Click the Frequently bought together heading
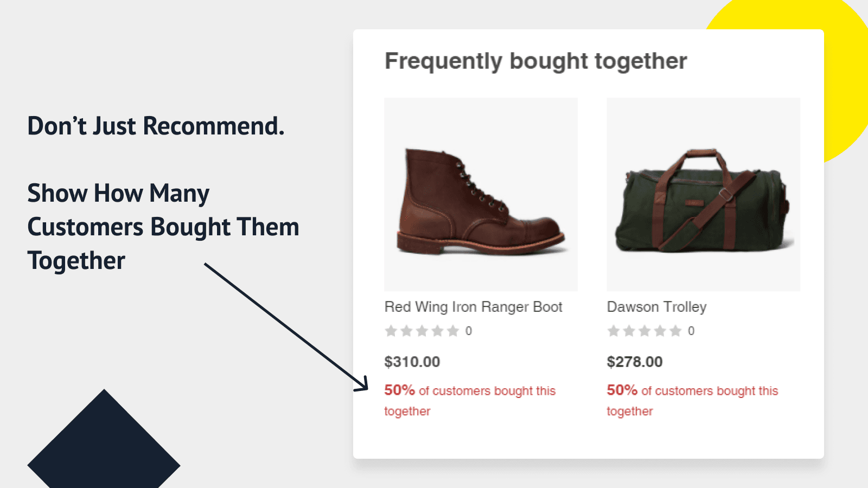The height and width of the screenshot is (488, 868). 536,61
